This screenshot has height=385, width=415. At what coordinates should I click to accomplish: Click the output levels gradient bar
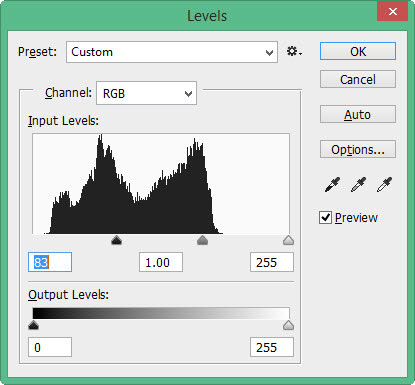[x=161, y=313]
